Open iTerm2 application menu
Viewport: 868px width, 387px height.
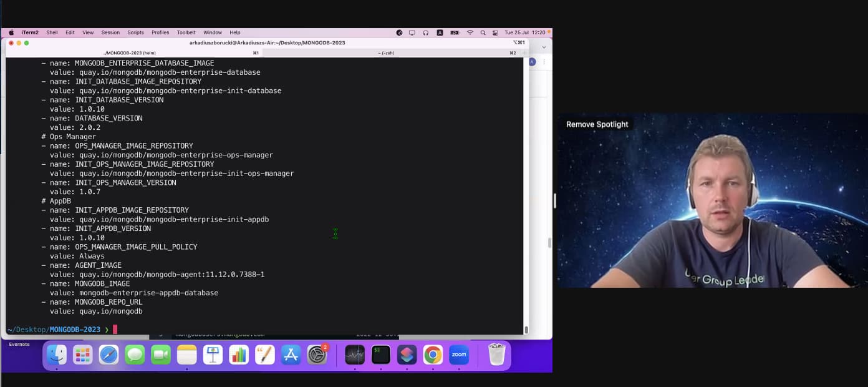(x=30, y=32)
